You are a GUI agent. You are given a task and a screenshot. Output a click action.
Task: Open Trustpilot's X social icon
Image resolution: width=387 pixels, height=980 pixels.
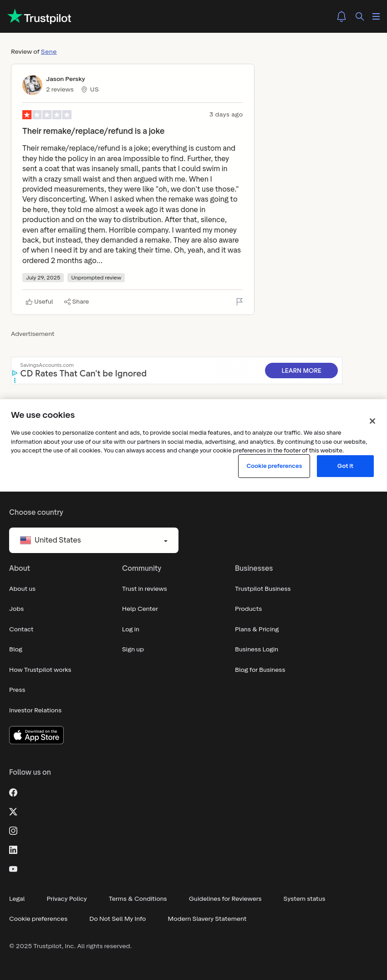13,812
